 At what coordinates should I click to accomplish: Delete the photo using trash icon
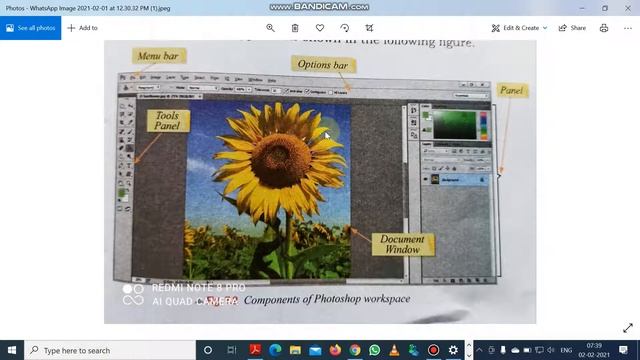coord(295,28)
